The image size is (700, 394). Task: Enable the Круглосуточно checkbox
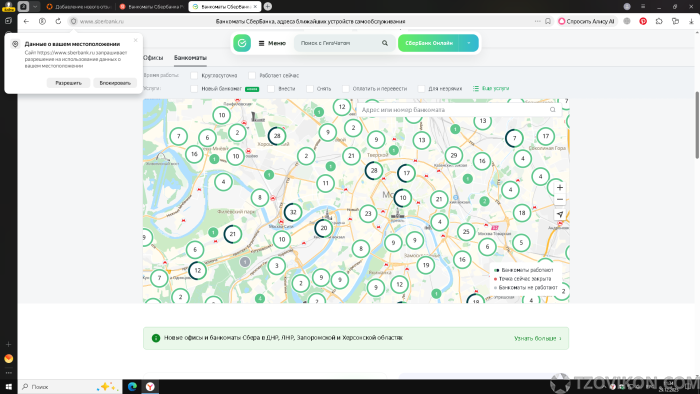pos(194,75)
